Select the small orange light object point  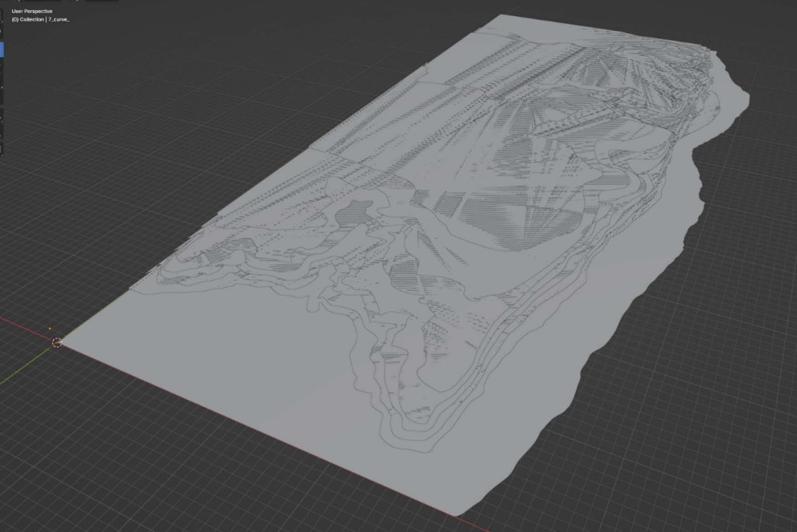pyautogui.click(x=51, y=329)
